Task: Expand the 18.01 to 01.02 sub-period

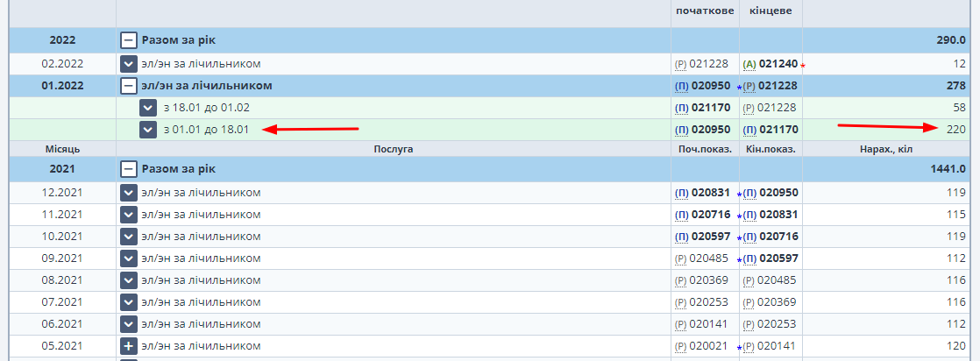Action: tap(149, 108)
